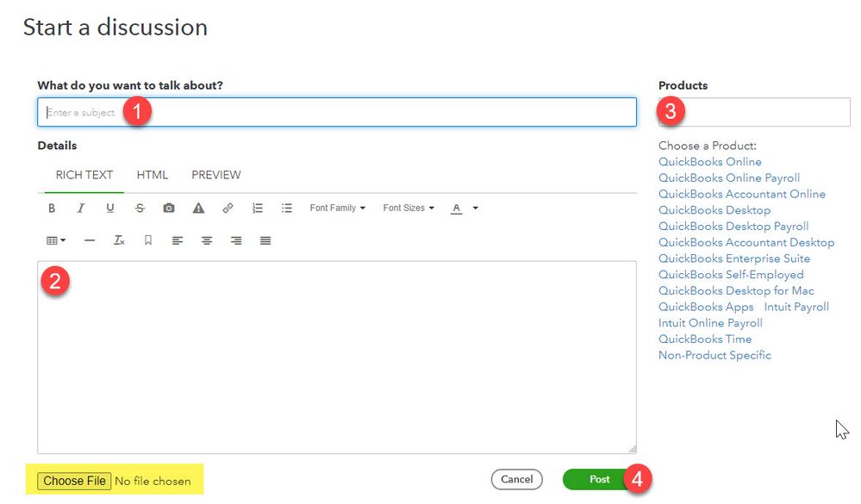Screen dimensions: 861x504
Task: Create a bulleted list
Action: [x=287, y=208]
